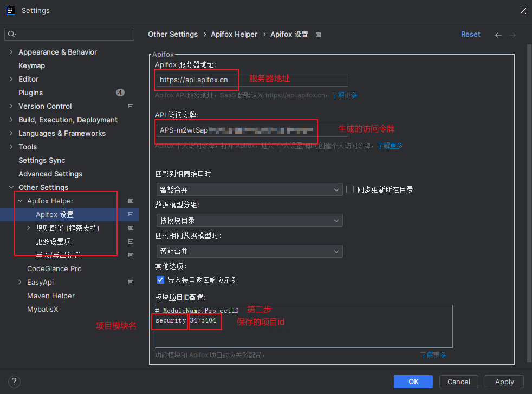Click 了解更多 link under server address
This screenshot has height=394, width=532.
click(345, 95)
